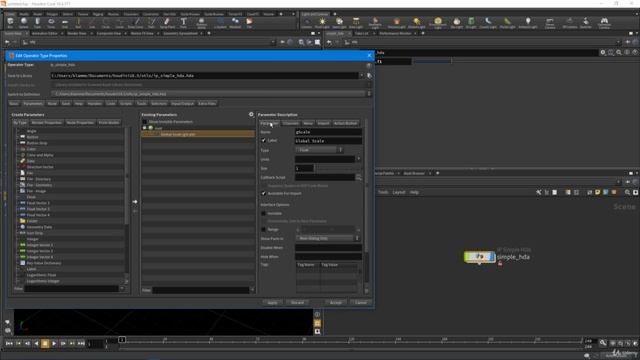
Task: Enable the Range checkbox
Action: (x=263, y=230)
